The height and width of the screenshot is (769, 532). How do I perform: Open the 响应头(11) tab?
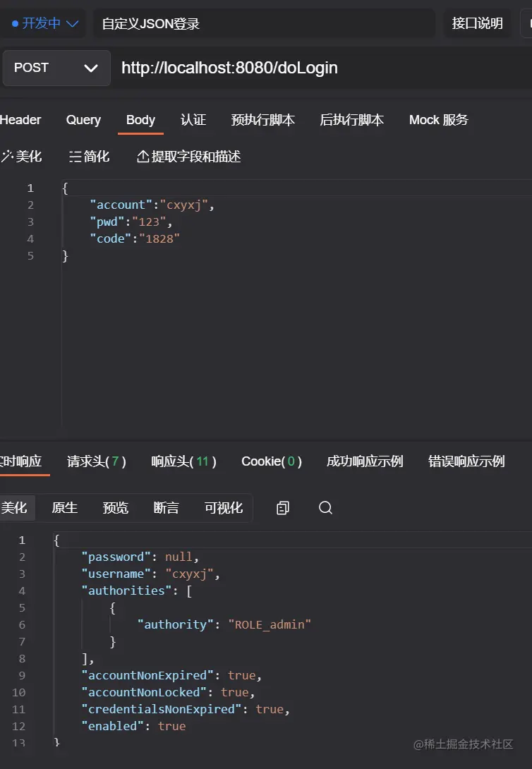click(x=184, y=461)
